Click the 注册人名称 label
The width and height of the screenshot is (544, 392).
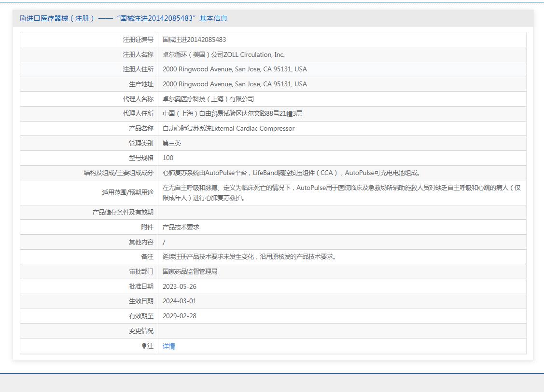pyautogui.click(x=138, y=54)
